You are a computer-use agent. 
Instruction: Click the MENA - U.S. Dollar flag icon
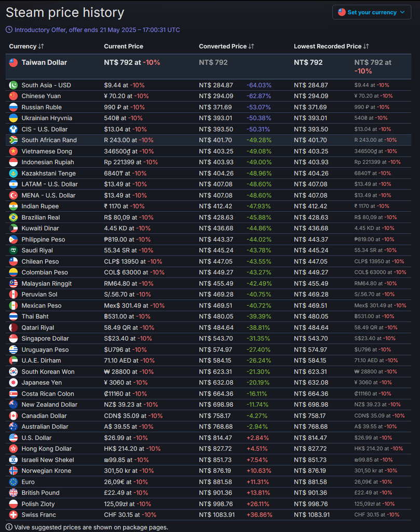coord(13,195)
